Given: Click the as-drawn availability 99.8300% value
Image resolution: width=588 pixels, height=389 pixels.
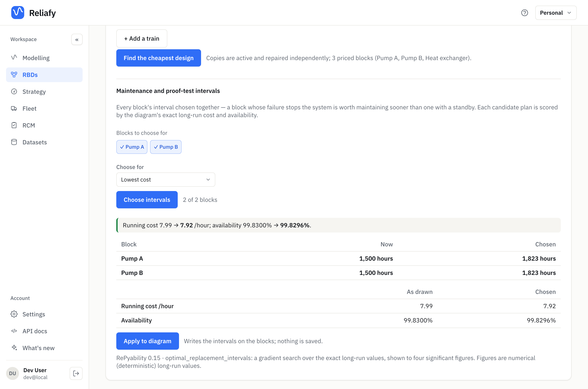Looking at the screenshot, I should pos(418,320).
